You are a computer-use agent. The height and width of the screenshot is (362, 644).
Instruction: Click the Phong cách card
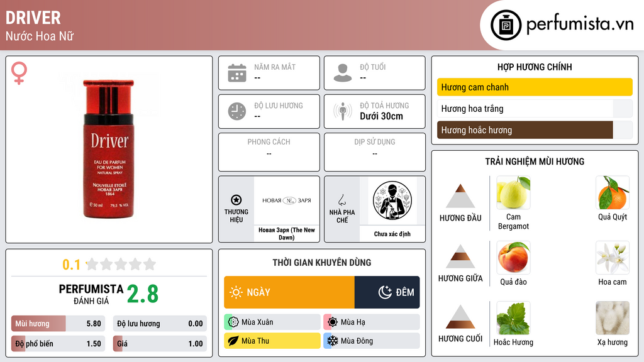tap(269, 152)
